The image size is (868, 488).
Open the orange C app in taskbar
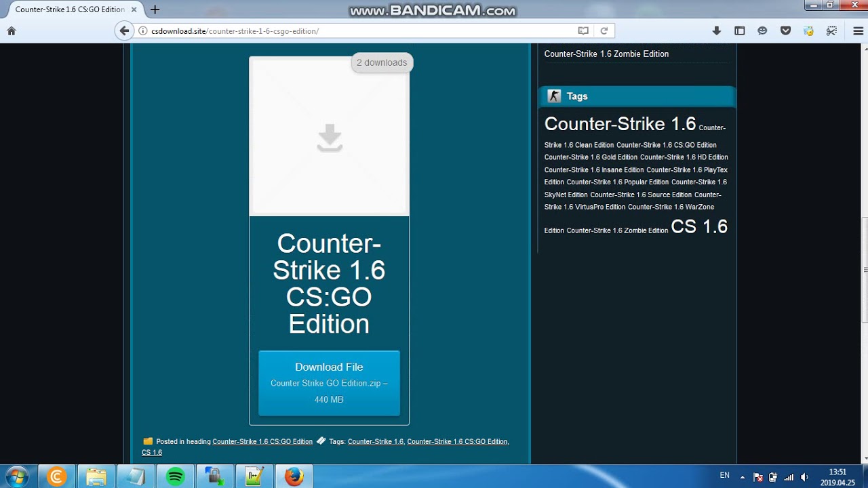click(57, 476)
